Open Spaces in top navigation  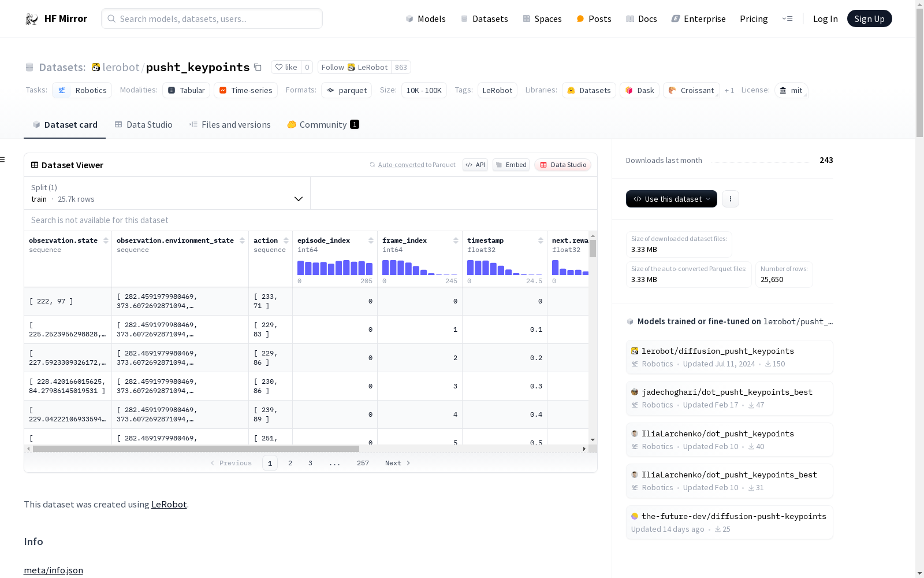pos(542,19)
